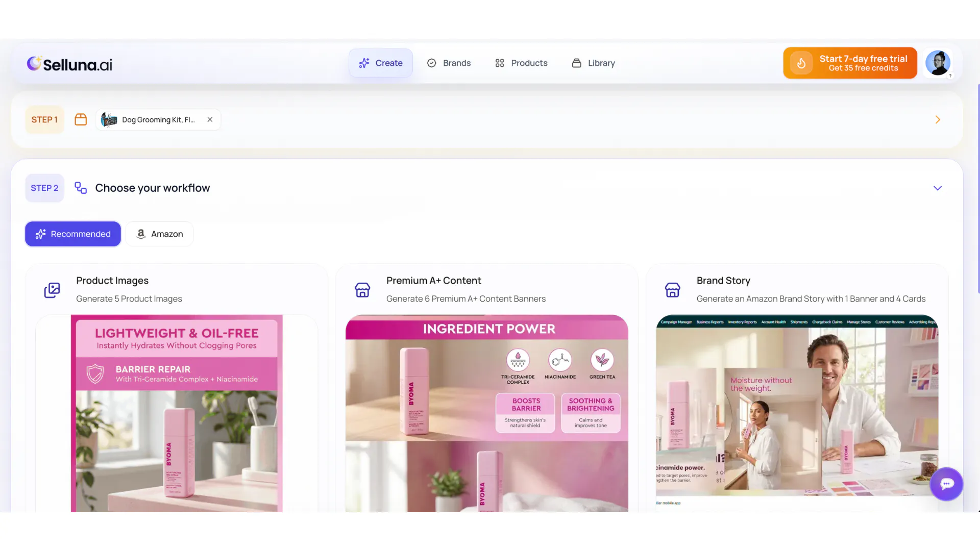Viewport: 980px width, 551px height.
Task: Choose the Product Images workflow title
Action: coord(112,281)
